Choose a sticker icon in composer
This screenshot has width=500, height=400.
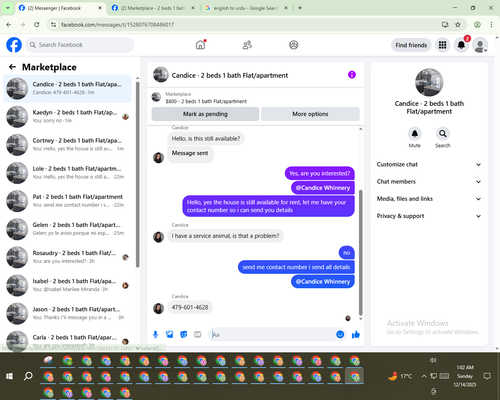pyautogui.click(x=184, y=334)
